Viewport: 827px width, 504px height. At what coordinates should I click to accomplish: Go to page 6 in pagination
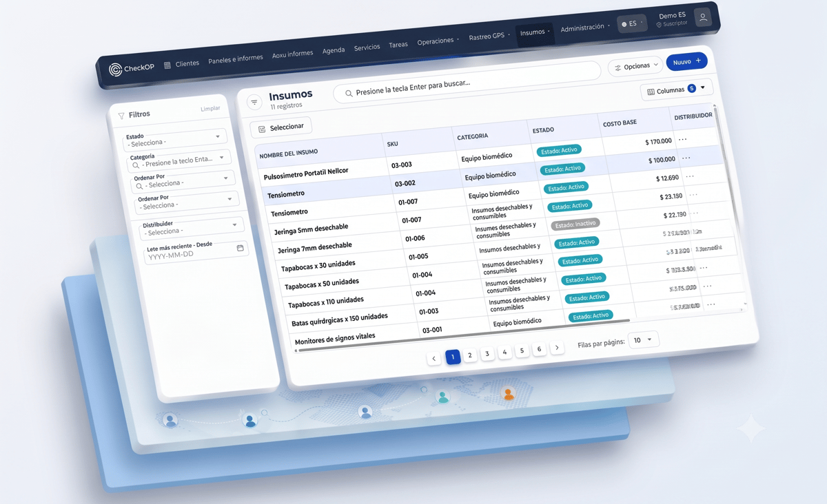(x=539, y=349)
